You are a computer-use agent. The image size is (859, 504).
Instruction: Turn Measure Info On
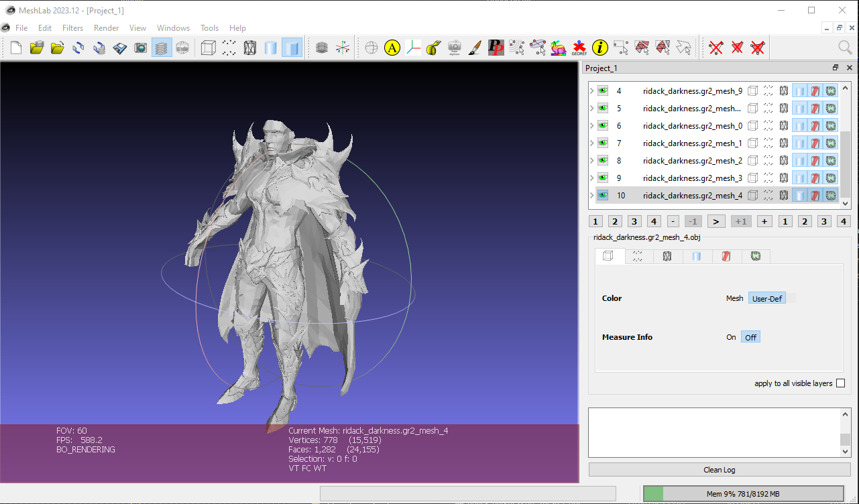[731, 337]
